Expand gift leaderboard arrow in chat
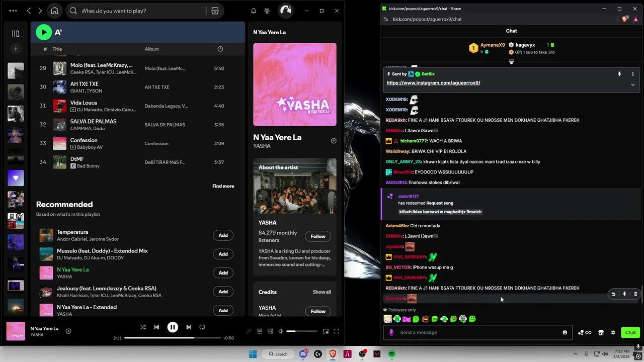The width and height of the screenshot is (644, 362). click(511, 62)
